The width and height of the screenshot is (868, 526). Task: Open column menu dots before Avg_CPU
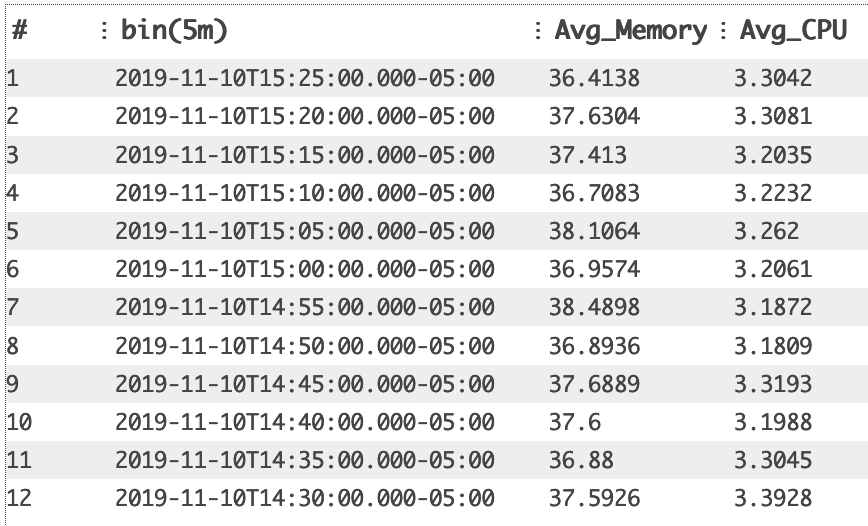722,30
